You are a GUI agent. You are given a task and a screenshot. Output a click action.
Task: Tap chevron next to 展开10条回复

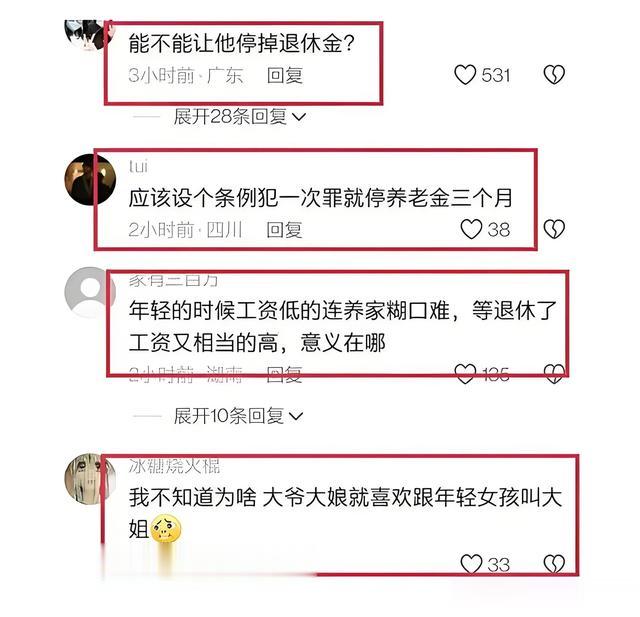pos(296,417)
